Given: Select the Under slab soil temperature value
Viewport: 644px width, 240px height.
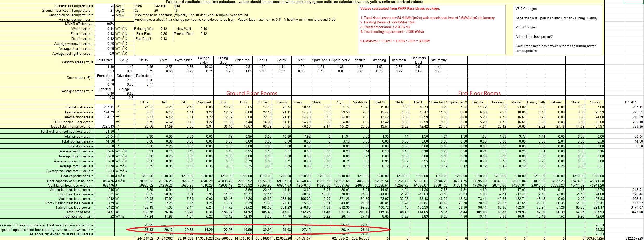Looking at the screenshot, I should click(105, 15).
